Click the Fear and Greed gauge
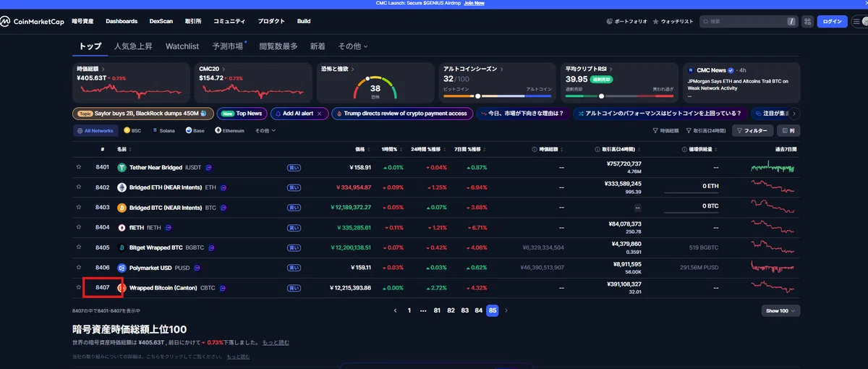The height and width of the screenshot is (369, 868). [375, 88]
